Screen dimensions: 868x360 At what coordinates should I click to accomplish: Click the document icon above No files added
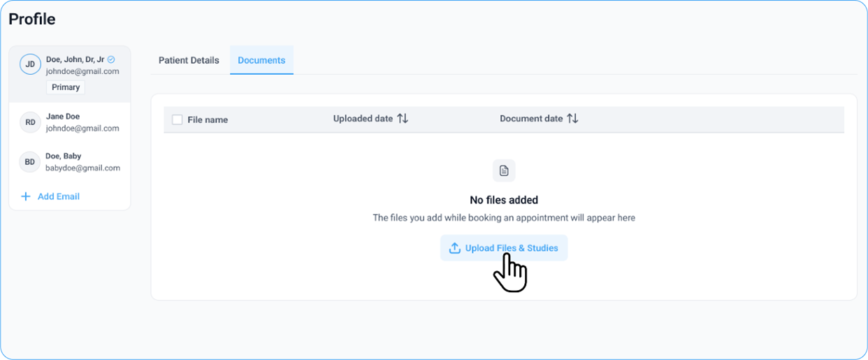click(504, 171)
